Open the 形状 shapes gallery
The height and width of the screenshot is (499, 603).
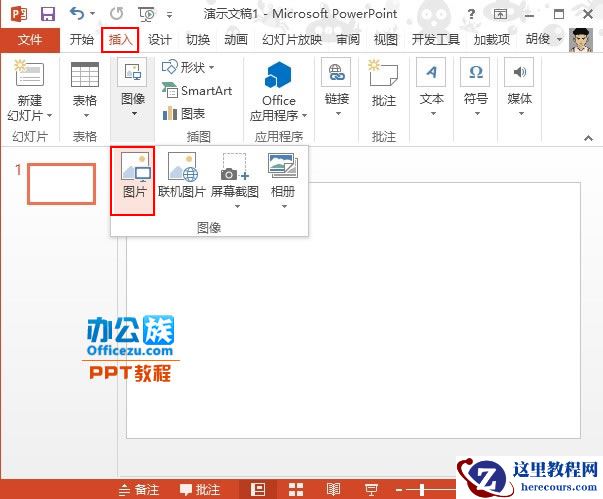click(x=188, y=68)
